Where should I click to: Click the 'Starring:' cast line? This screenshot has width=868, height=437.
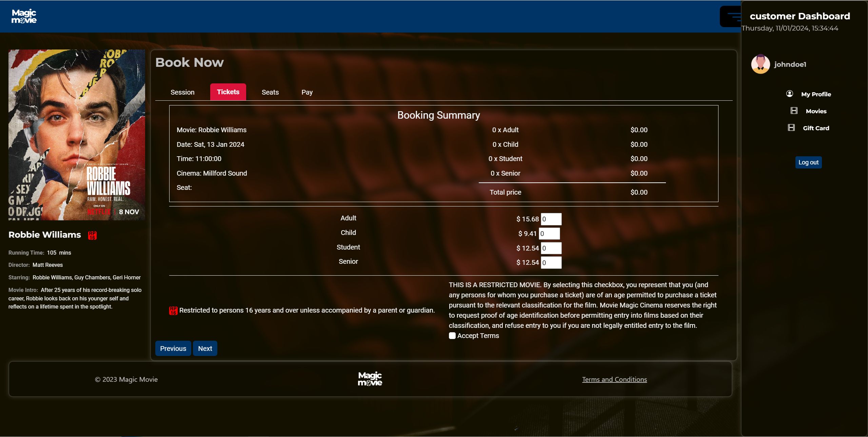tap(75, 277)
